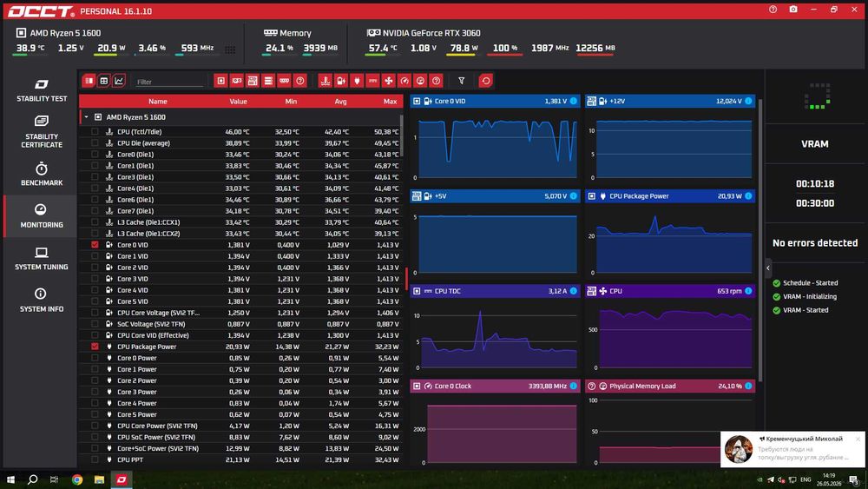The height and width of the screenshot is (489, 868).
Task: Select the Core+SoC Power (SVI2 TFN) row
Action: [x=240, y=448]
